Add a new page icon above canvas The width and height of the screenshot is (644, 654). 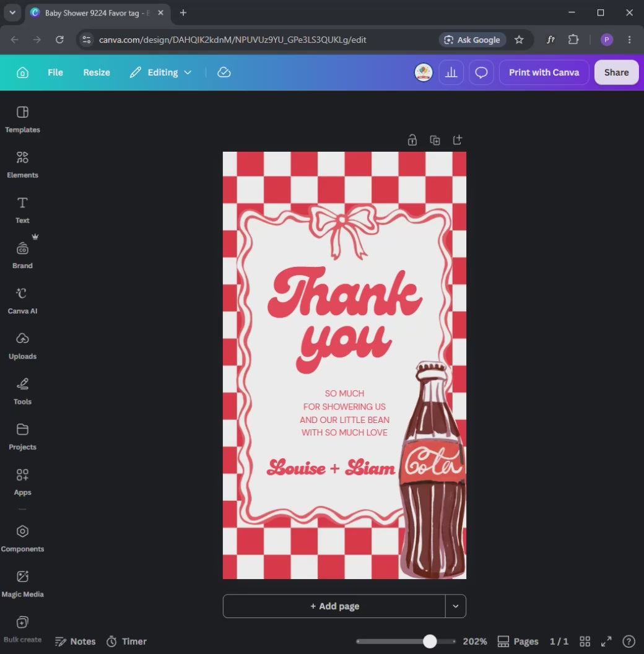tap(457, 140)
